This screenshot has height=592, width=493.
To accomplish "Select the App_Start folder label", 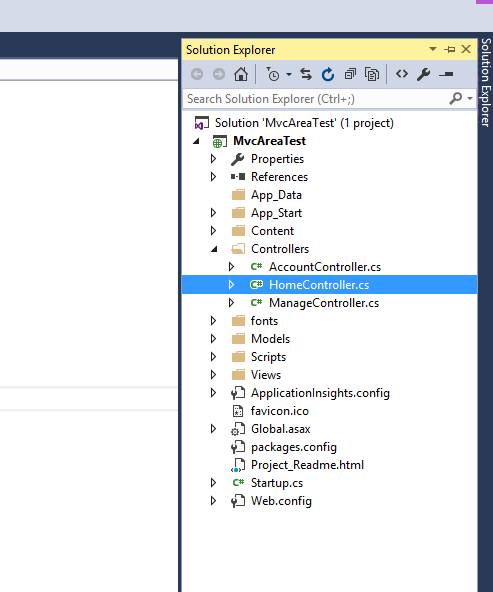I will [276, 213].
